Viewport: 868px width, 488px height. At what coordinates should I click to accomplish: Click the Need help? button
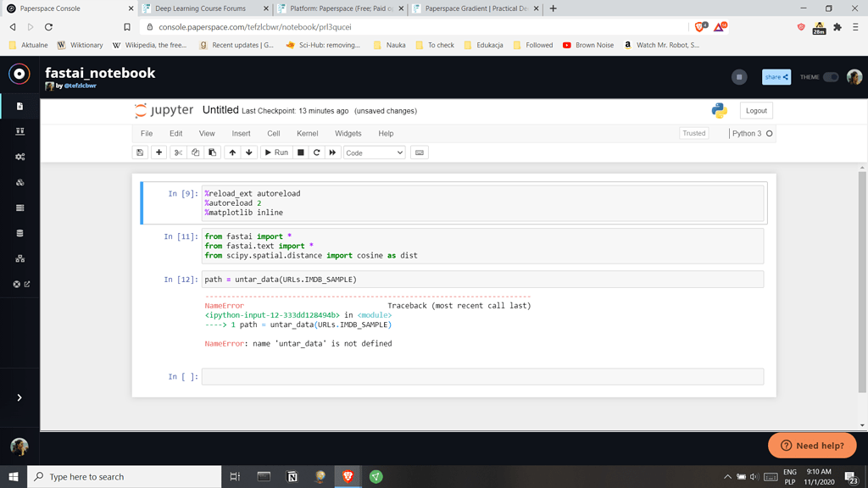811,445
